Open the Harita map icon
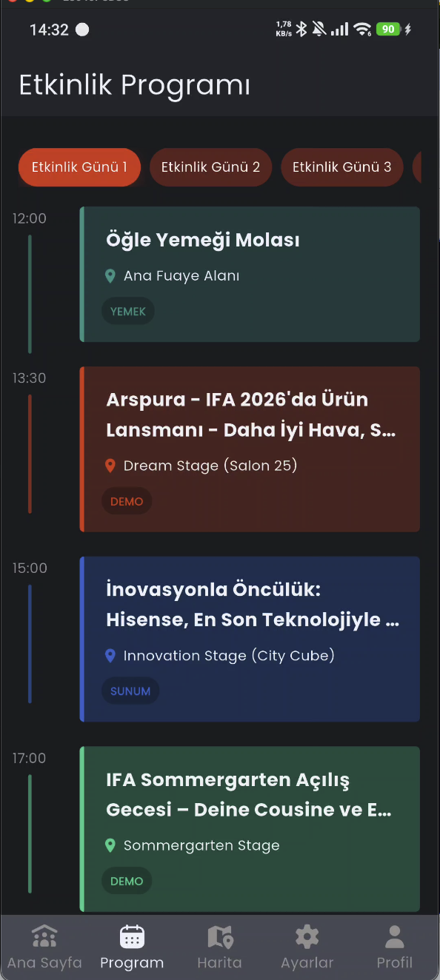 pos(219,936)
